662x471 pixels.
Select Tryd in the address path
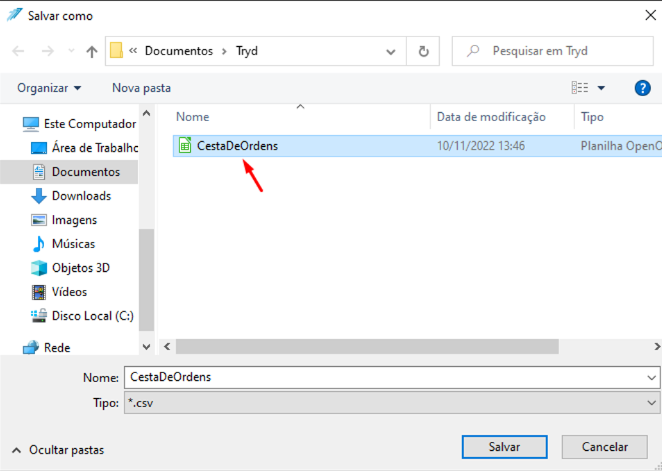pos(247,51)
